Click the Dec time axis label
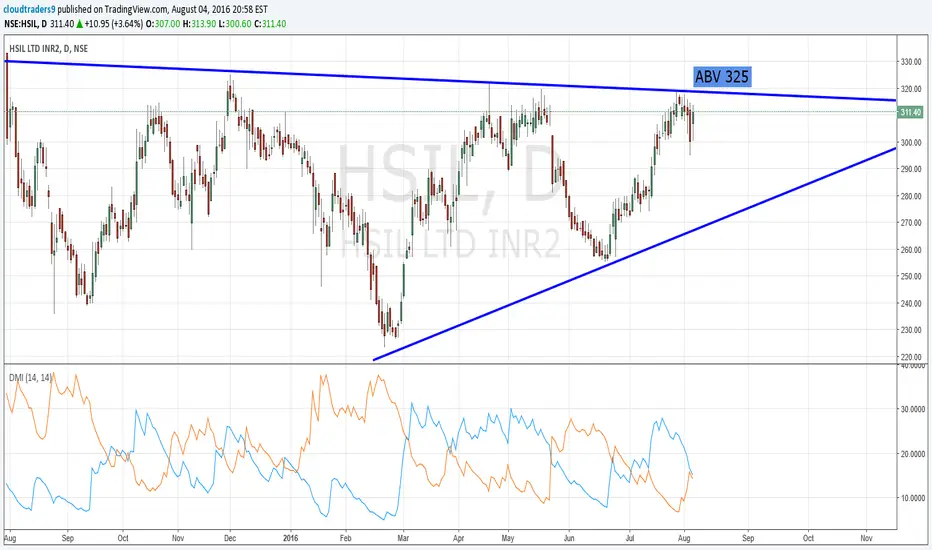932x550 pixels. pyautogui.click(x=230, y=538)
